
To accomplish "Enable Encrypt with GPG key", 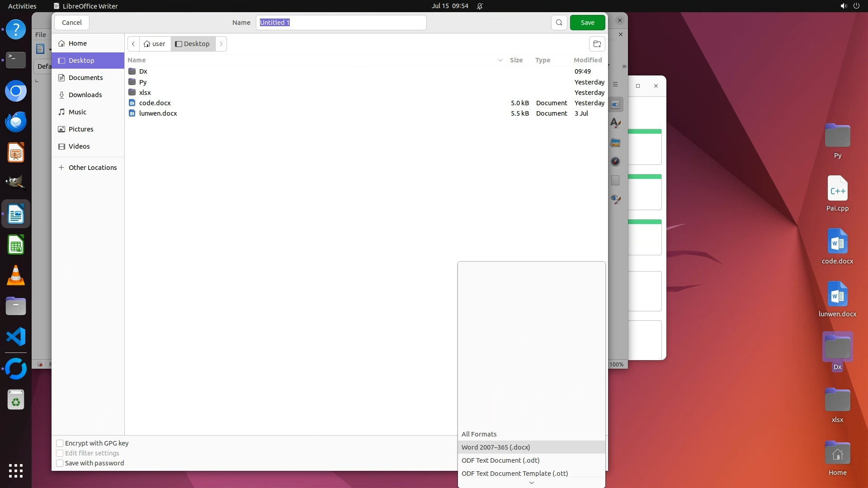I will coord(60,443).
